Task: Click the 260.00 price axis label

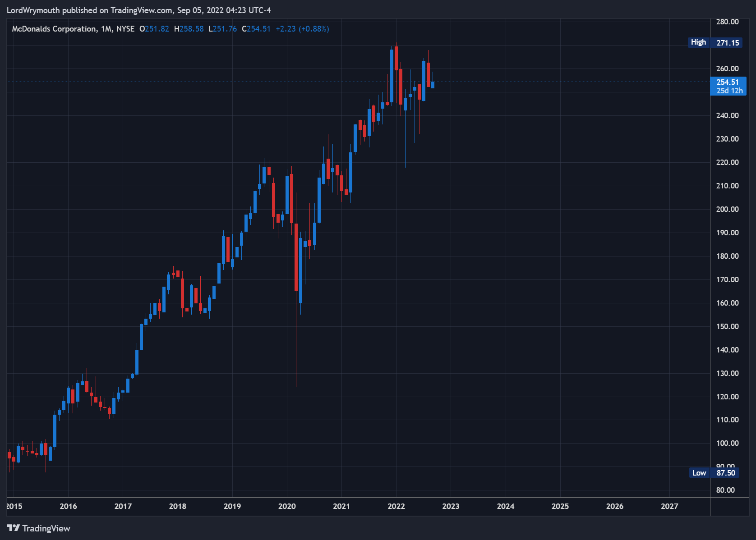Action: click(727, 69)
